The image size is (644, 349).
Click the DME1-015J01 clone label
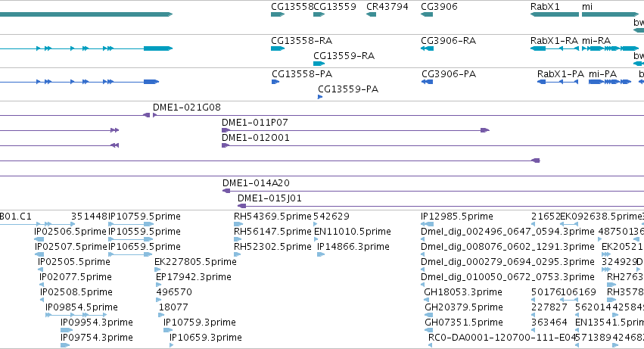(270, 198)
